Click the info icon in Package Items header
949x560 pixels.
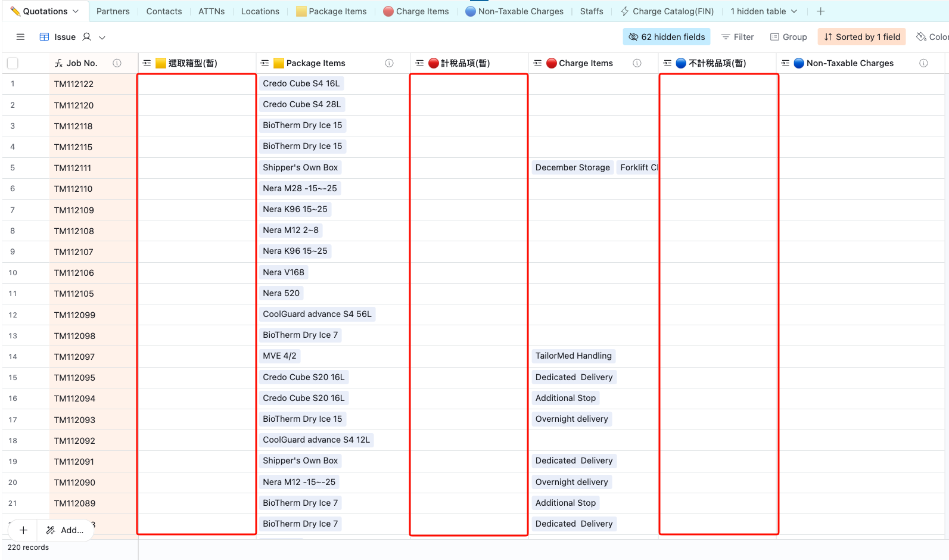(389, 63)
